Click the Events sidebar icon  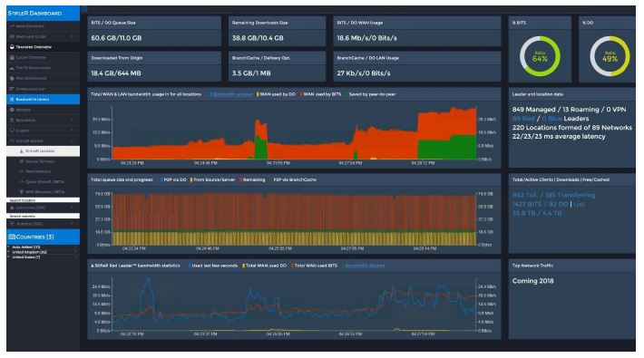click(12, 131)
